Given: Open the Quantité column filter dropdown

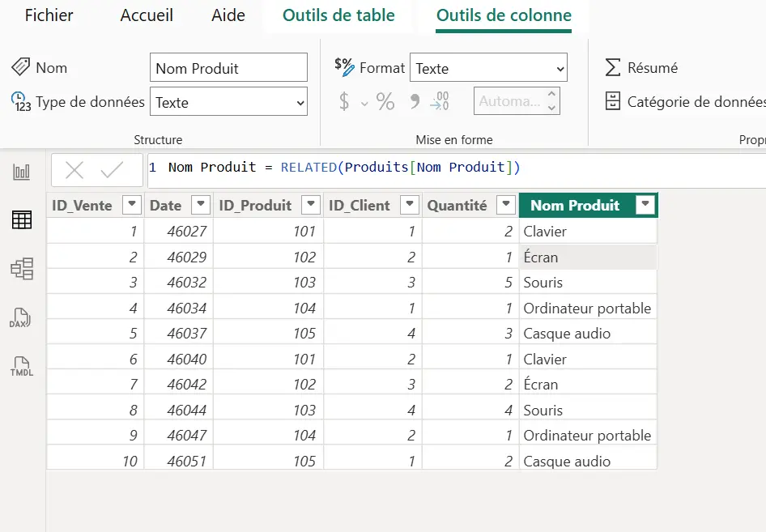Looking at the screenshot, I should coord(506,204).
